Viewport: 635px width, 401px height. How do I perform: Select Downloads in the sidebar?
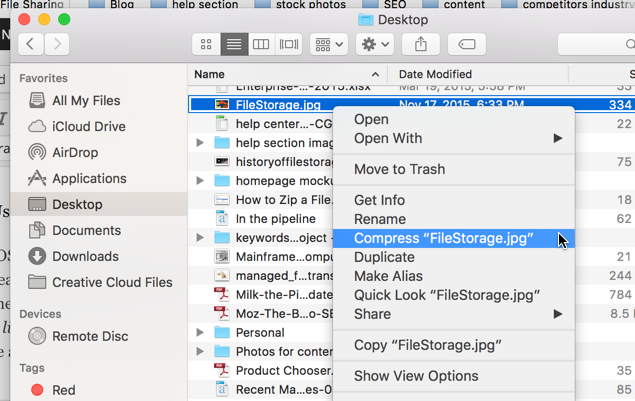85,256
